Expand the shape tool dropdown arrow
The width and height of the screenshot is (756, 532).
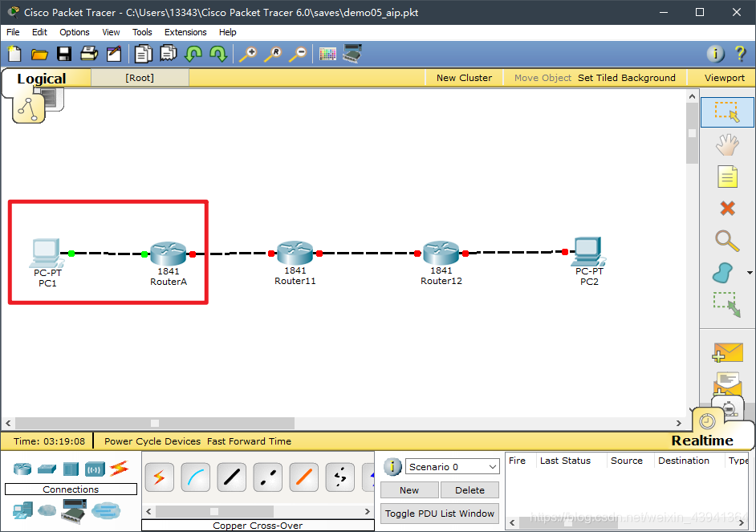pos(750,273)
